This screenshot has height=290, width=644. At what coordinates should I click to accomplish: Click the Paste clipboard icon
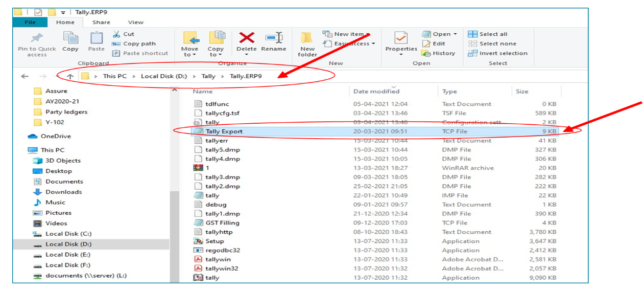pos(96,38)
